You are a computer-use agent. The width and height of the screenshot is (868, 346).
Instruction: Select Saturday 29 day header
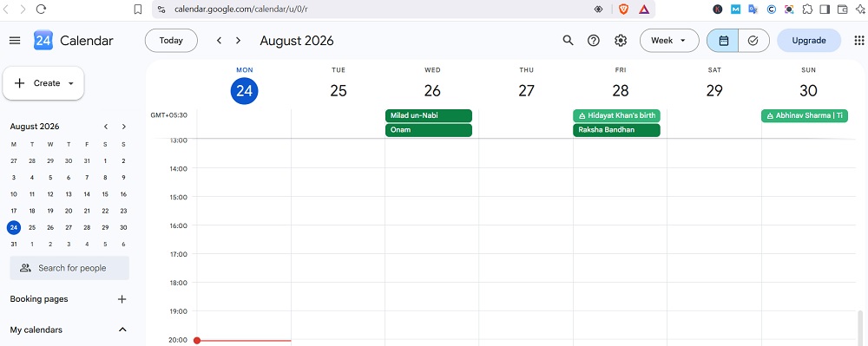click(x=714, y=90)
